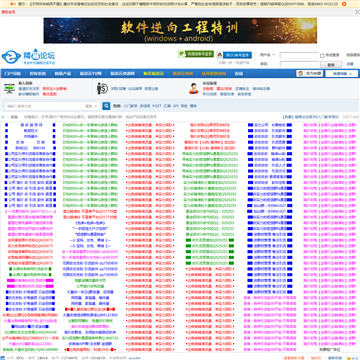Screen dimensions: 360x360
Task: Click the software reverse engineering training banner
Action: coord(180,31)
